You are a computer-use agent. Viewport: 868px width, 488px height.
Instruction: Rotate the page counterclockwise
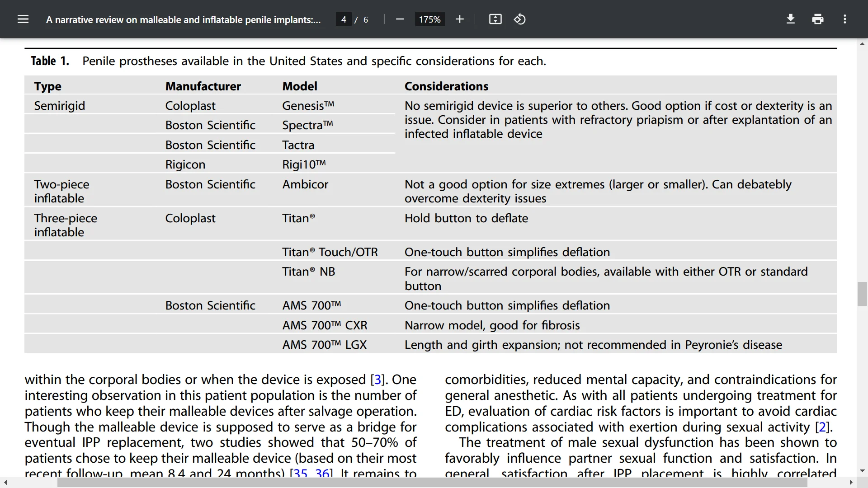pyautogui.click(x=519, y=19)
